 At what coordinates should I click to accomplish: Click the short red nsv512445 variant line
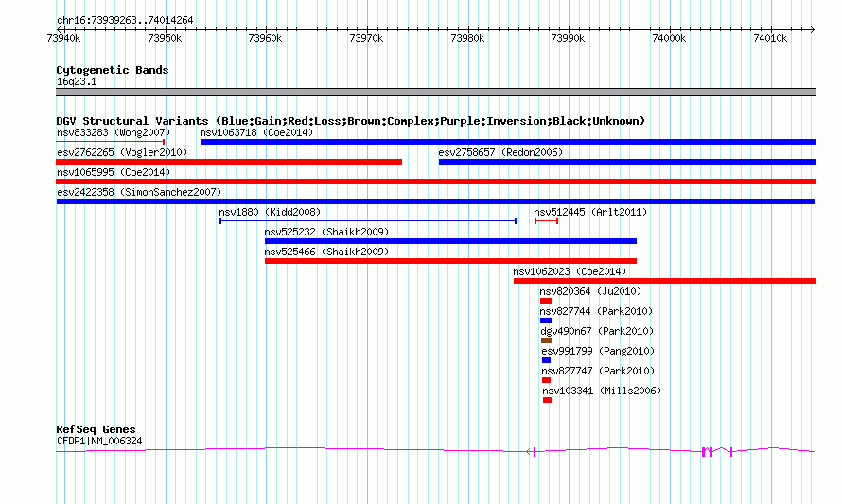pos(547,221)
